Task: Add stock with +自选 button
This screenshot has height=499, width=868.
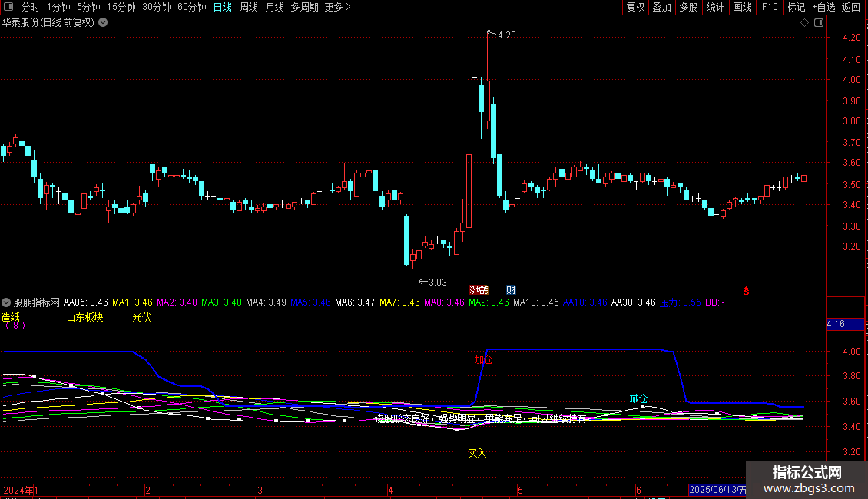Action: [823, 7]
